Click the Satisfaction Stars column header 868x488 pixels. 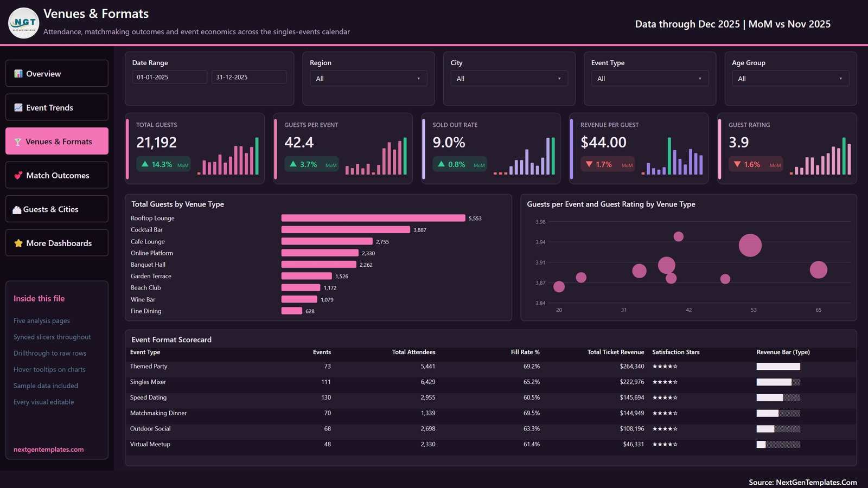(676, 352)
